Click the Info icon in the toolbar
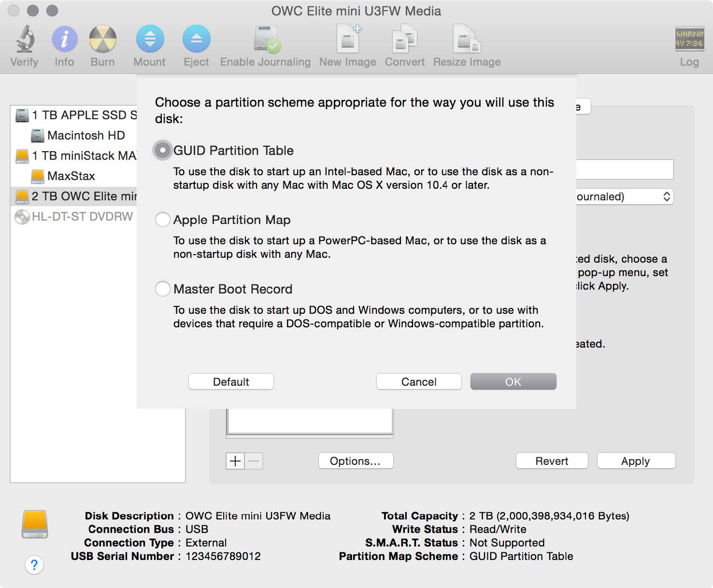Screen dimensions: 713x588 [x=64, y=43]
